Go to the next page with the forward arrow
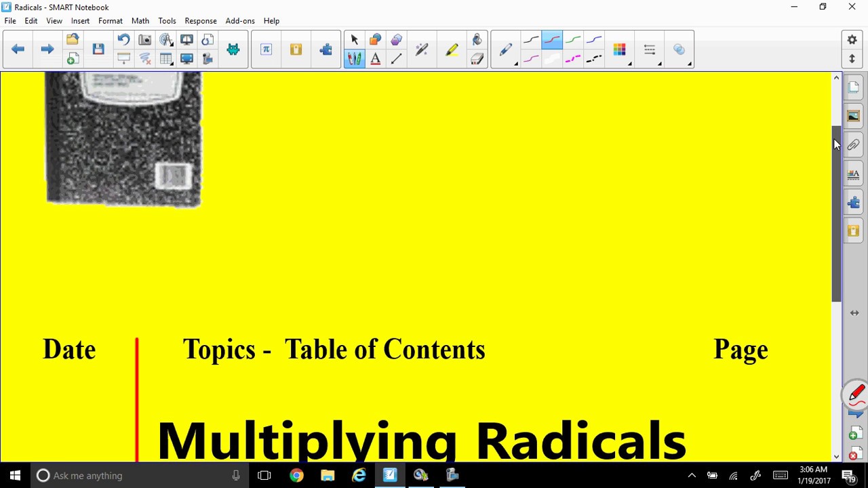Screen dimensions: 868x488 pos(47,49)
